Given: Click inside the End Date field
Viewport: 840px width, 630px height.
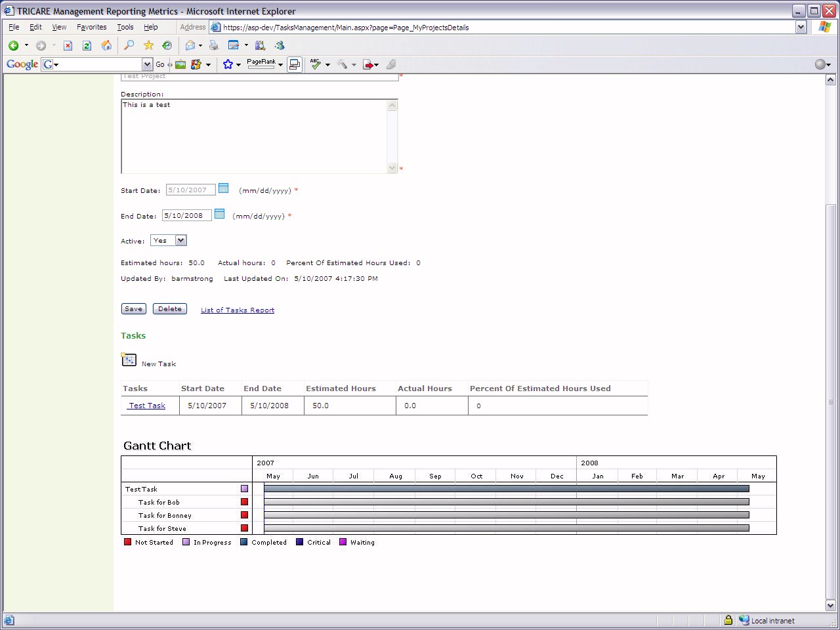Looking at the screenshot, I should (186, 215).
